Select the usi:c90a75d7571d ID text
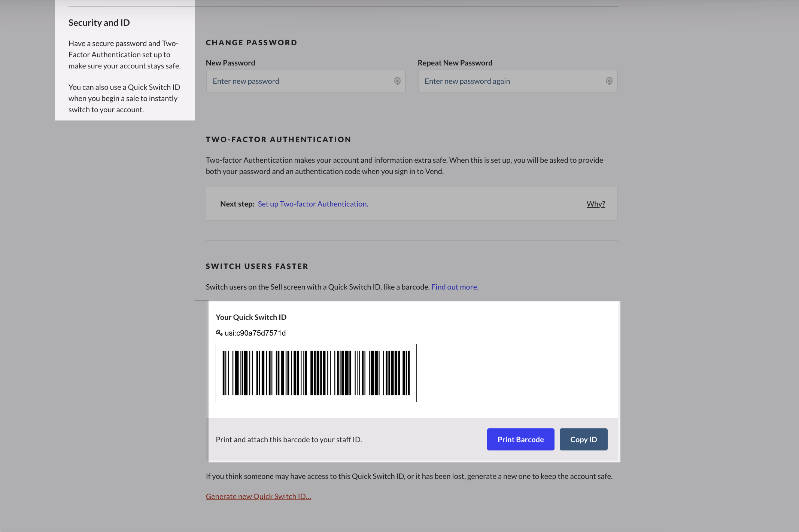The height and width of the screenshot is (532, 799). coord(255,333)
